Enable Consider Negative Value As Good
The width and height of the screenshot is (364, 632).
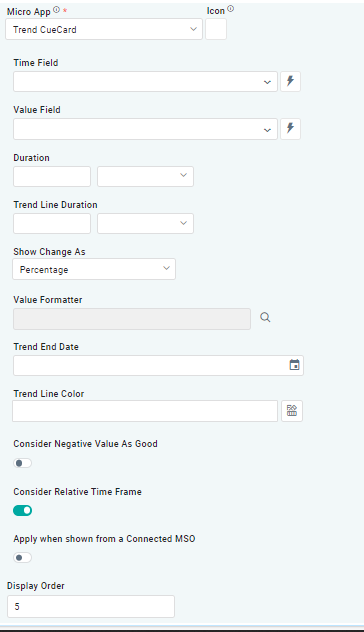[23, 463]
